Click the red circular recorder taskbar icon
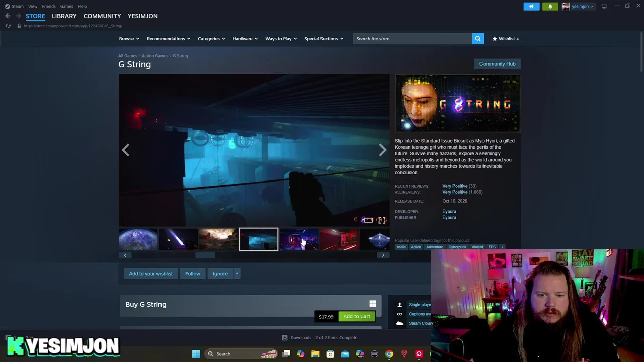This screenshot has height=362, width=644. coord(419,354)
